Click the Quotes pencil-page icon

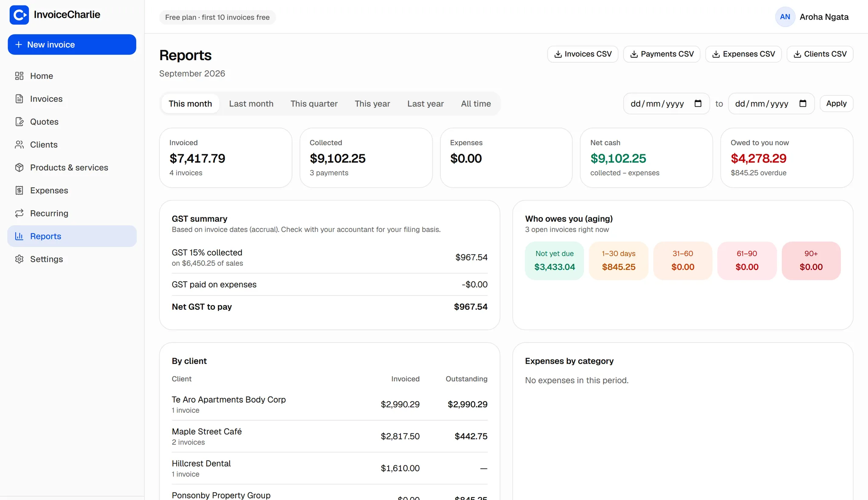click(19, 122)
